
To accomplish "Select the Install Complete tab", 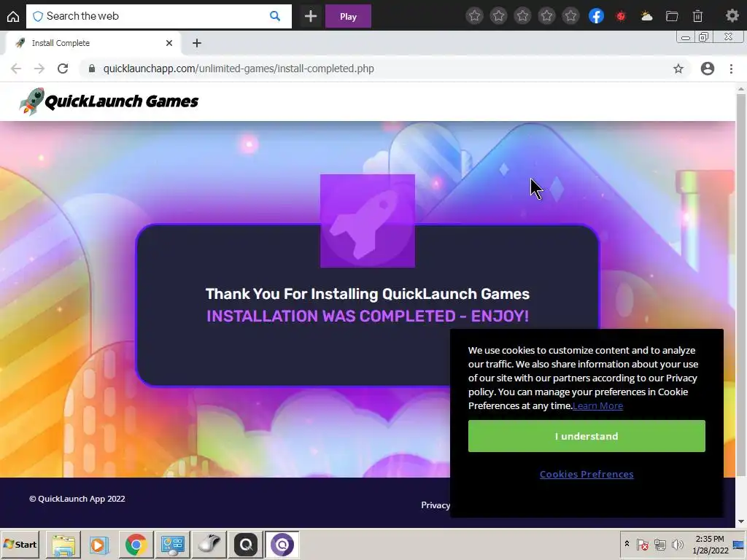I will point(93,43).
